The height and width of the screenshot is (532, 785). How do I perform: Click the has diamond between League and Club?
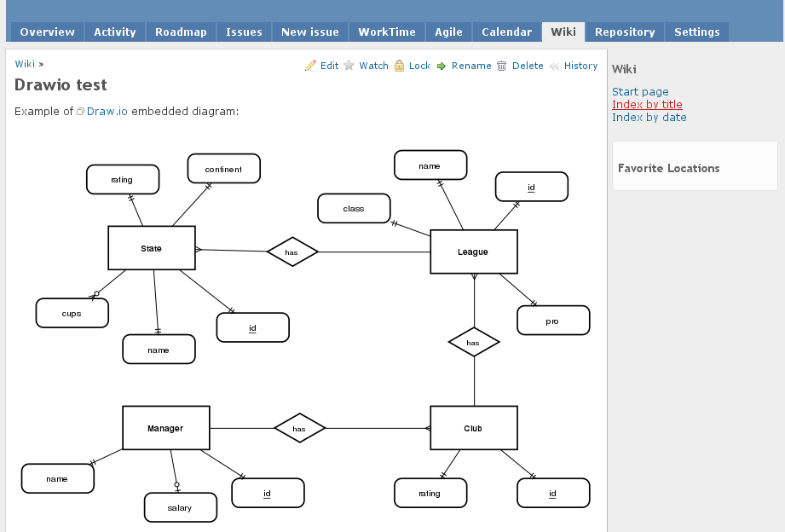(x=474, y=342)
